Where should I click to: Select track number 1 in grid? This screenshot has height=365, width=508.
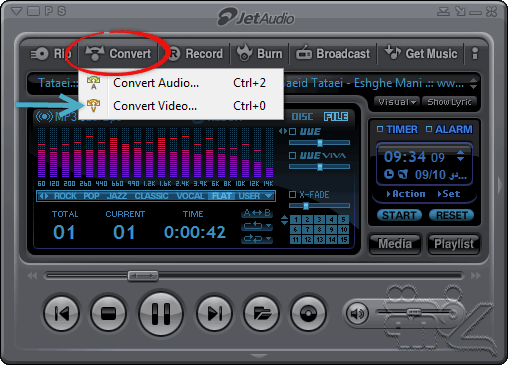point(295,219)
